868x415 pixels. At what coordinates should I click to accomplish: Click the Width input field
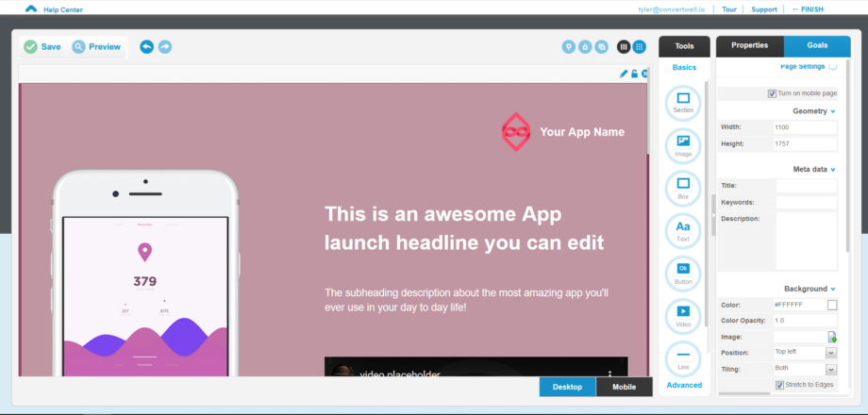pyautogui.click(x=806, y=127)
